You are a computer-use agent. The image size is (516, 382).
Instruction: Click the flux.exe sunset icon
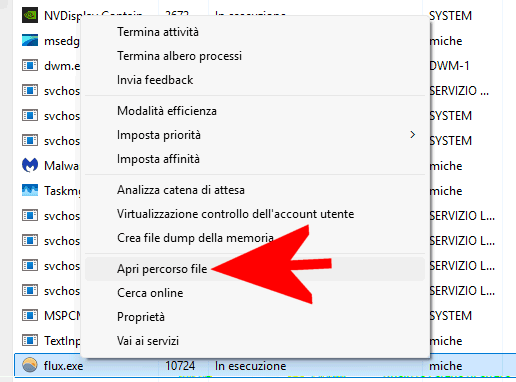point(30,365)
